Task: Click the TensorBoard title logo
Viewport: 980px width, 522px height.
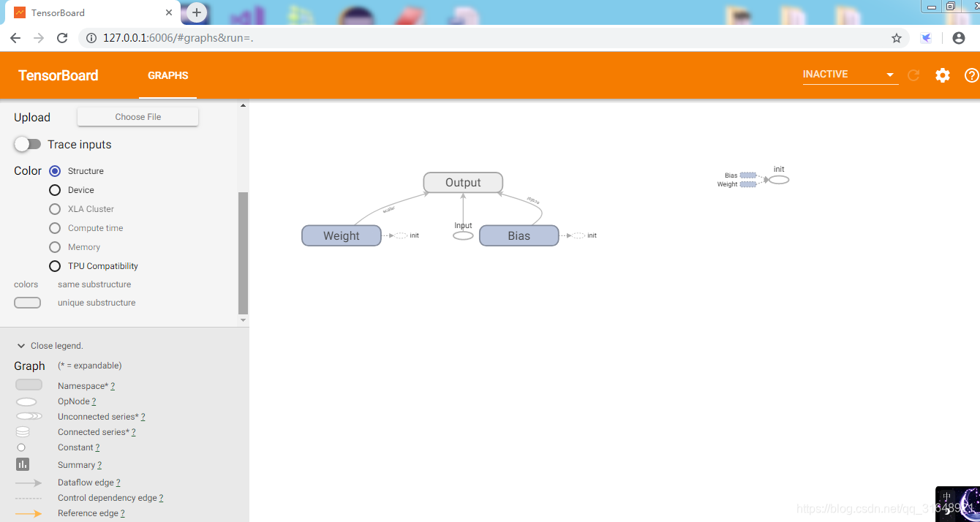Action: 58,75
